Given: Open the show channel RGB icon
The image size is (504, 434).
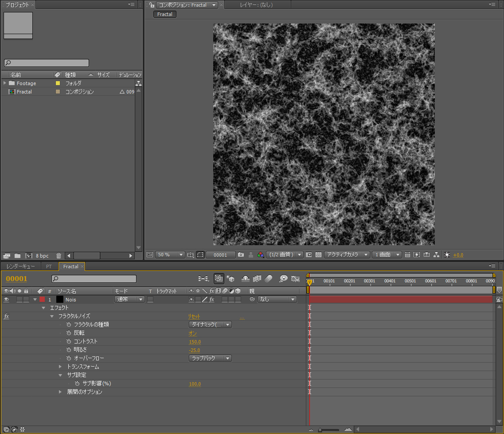Looking at the screenshot, I should pyautogui.click(x=261, y=255).
